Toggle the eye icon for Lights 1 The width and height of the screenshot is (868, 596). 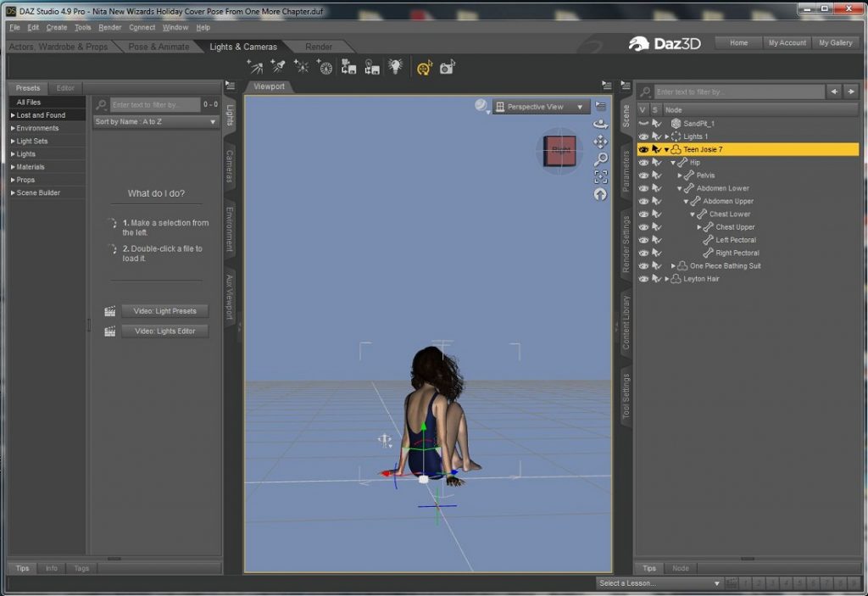click(x=643, y=136)
